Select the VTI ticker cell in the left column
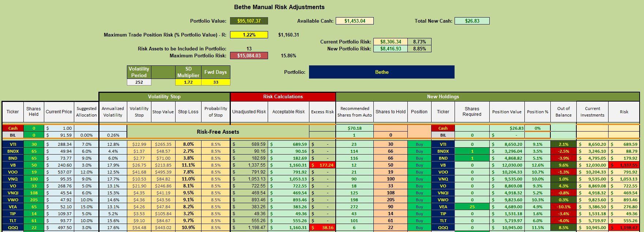 coord(13,144)
